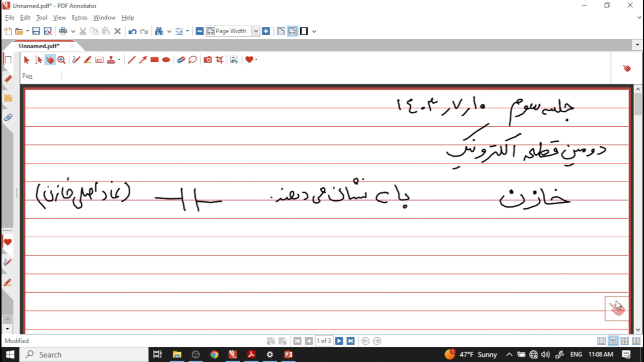644x362 pixels.
Task: Click the Windows taskbar Search box
Action: pyautogui.click(x=84, y=355)
